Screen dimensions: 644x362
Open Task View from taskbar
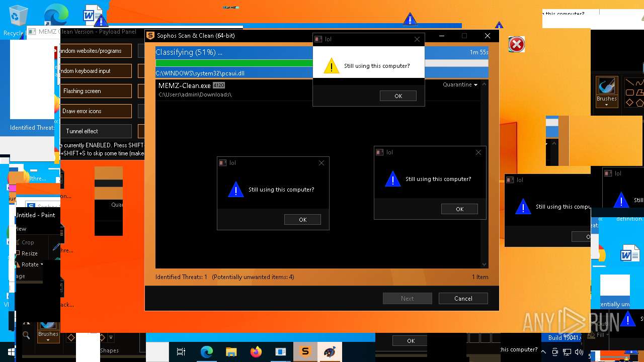(x=181, y=352)
